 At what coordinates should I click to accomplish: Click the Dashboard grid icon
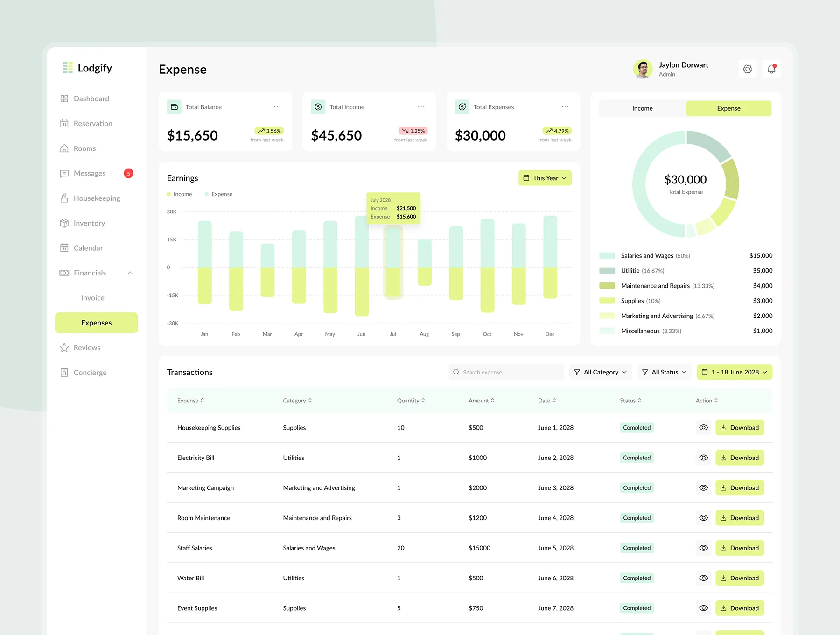pos(64,99)
